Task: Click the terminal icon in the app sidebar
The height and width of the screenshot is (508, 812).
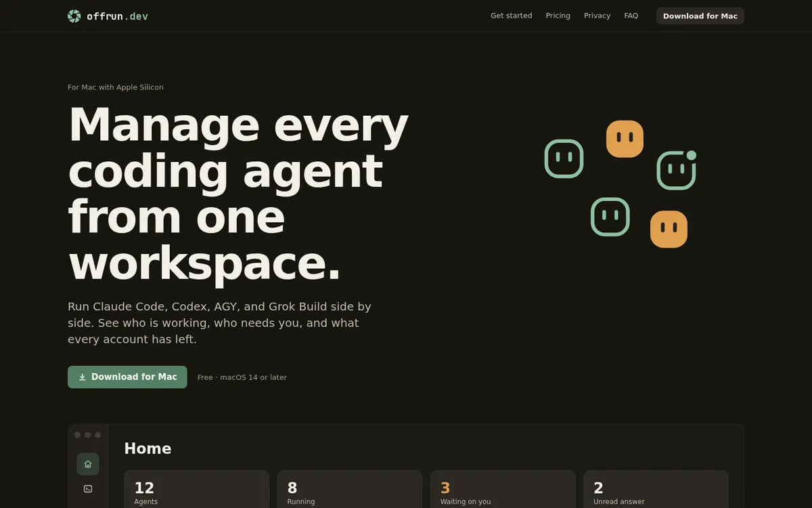Action: (88, 488)
